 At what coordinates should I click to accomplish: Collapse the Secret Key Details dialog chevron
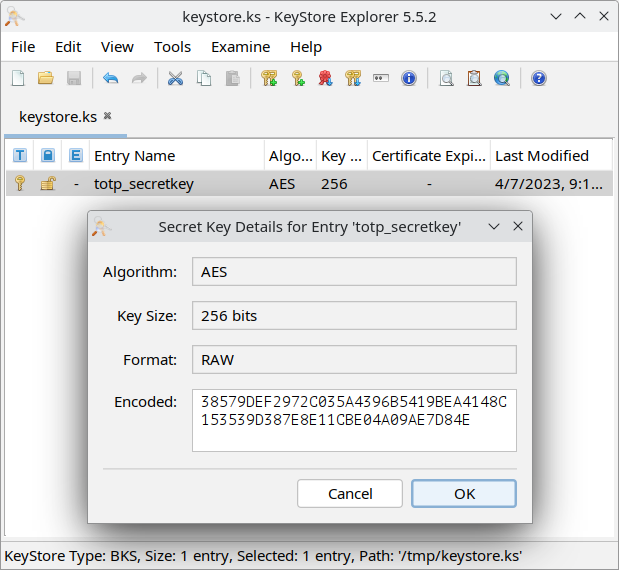coord(494,227)
